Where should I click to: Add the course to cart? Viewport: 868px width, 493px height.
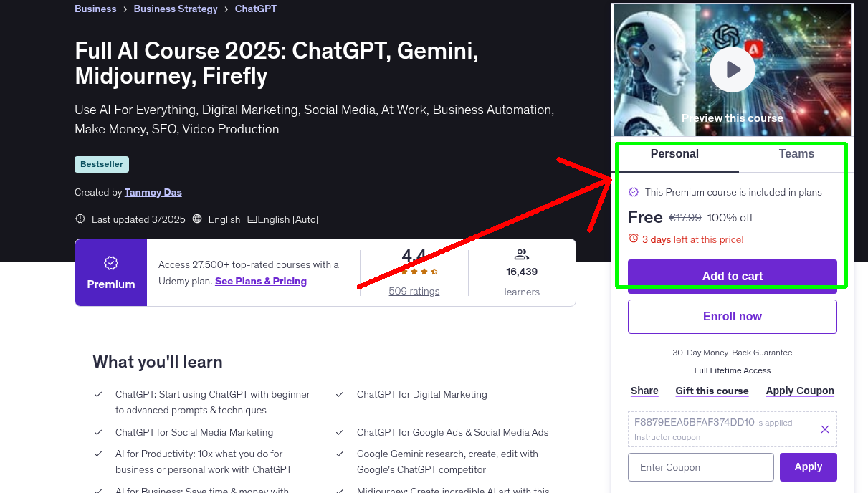click(x=732, y=276)
